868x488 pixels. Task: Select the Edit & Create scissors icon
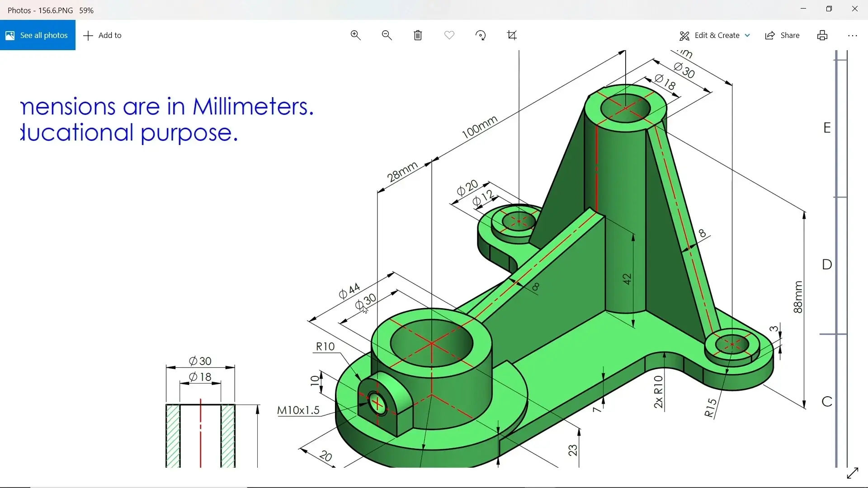(684, 35)
